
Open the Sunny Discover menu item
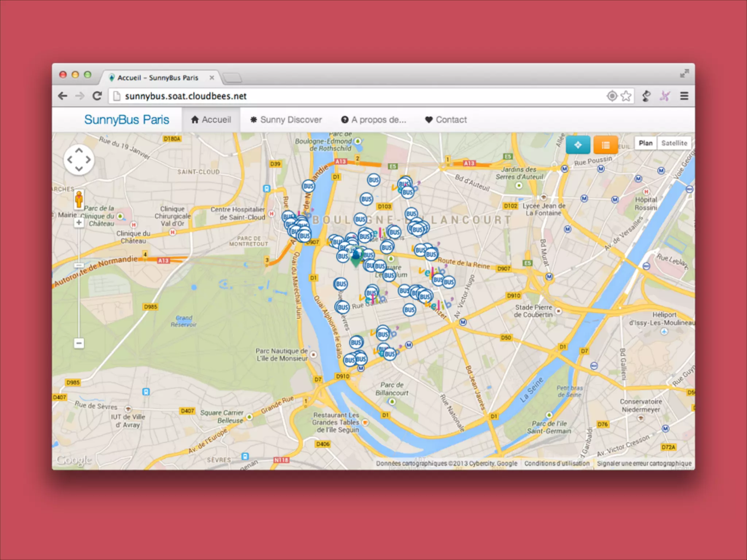[x=286, y=120]
